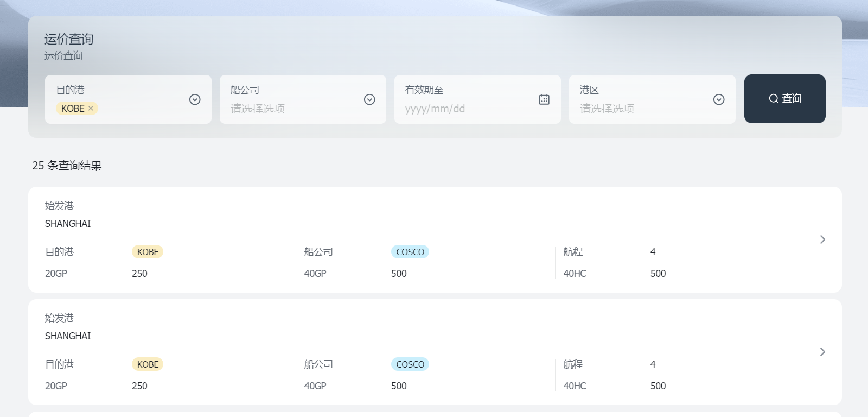Image resolution: width=868 pixels, height=417 pixels.
Task: Click the KOBE badge in first result
Action: 148,252
